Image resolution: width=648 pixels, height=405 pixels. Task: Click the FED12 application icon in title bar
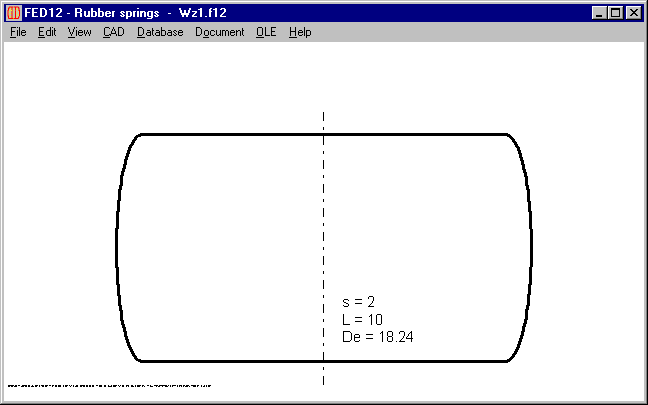[13, 13]
